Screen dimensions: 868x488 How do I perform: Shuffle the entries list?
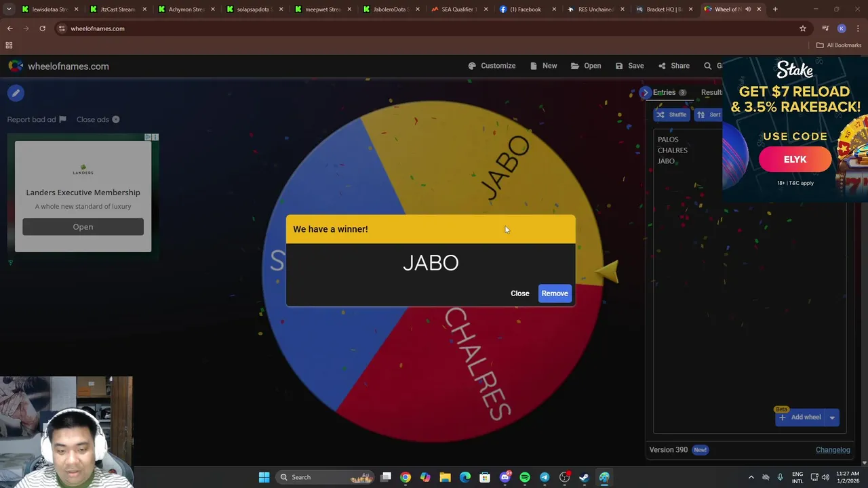tap(671, 115)
